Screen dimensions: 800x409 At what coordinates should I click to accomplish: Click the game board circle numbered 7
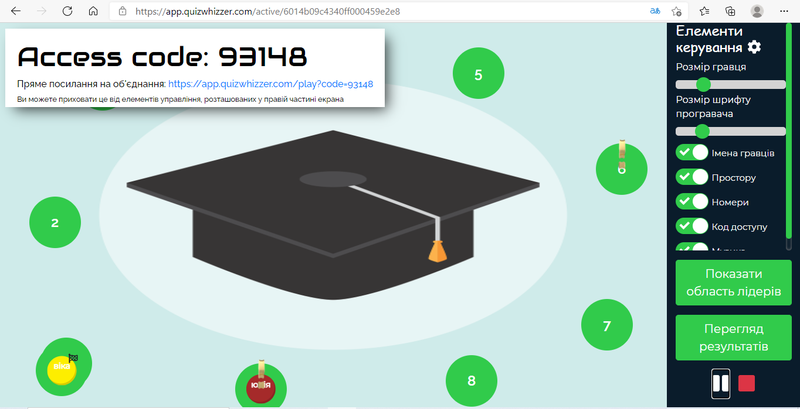606,325
